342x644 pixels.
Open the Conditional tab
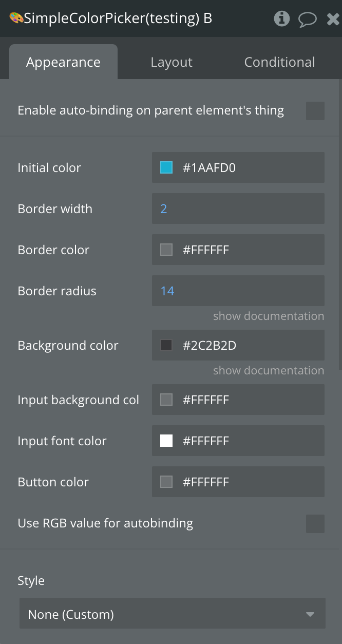(279, 62)
